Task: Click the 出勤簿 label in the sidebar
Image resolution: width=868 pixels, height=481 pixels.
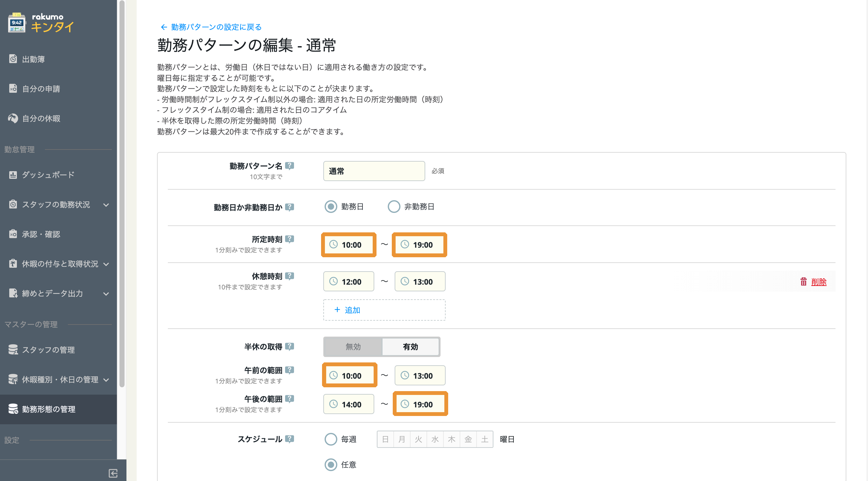Action: 33,59
